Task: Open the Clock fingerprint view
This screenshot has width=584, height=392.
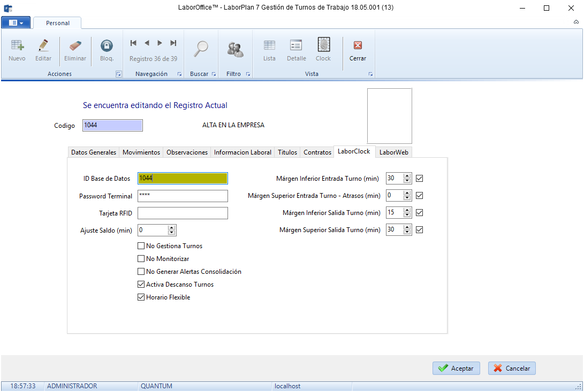Action: tap(323, 45)
